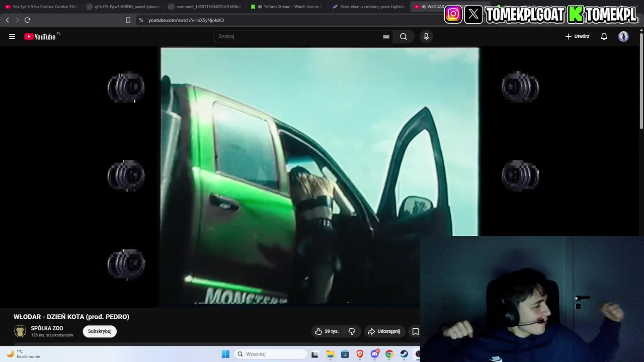Open the Zrzut ekranu Lightshot tab
This screenshot has height=362, width=644.
click(368, 7)
